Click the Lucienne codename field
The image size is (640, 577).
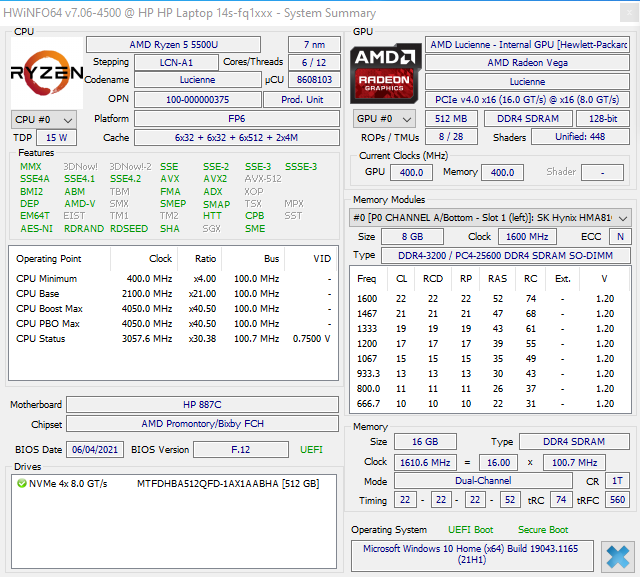coord(198,80)
